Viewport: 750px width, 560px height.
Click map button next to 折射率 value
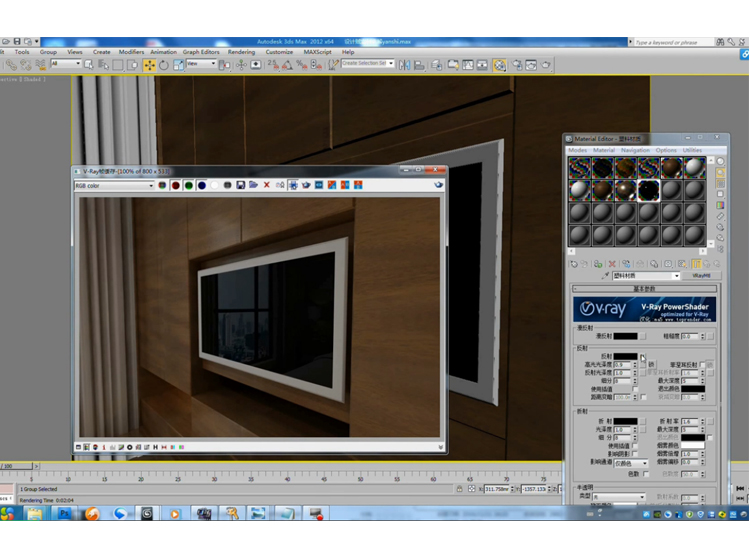click(x=710, y=421)
